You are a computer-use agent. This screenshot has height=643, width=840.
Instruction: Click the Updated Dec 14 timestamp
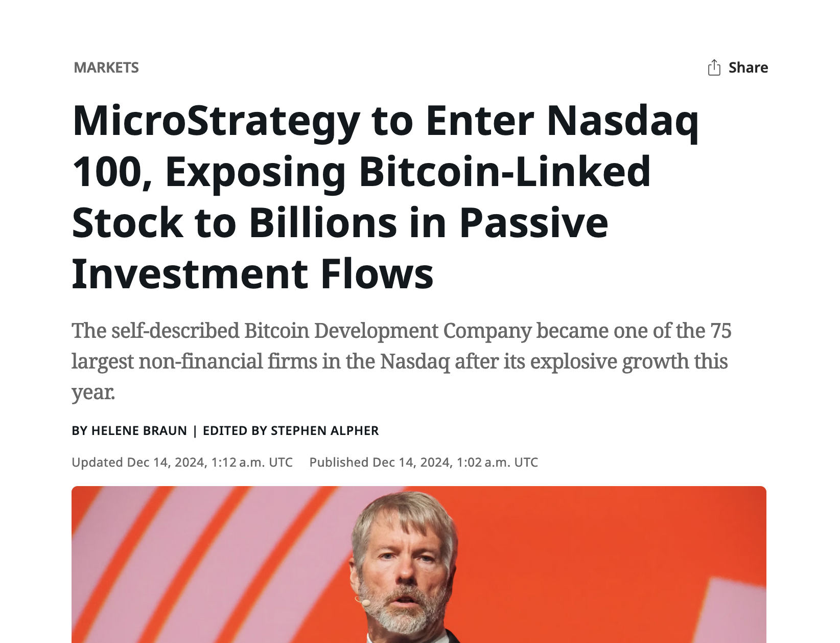[x=182, y=463]
